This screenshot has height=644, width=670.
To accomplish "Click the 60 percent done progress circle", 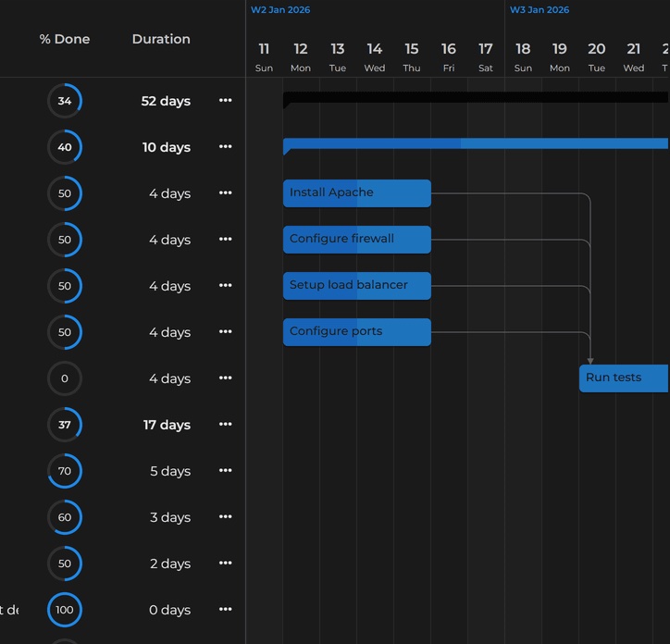I will (65, 517).
